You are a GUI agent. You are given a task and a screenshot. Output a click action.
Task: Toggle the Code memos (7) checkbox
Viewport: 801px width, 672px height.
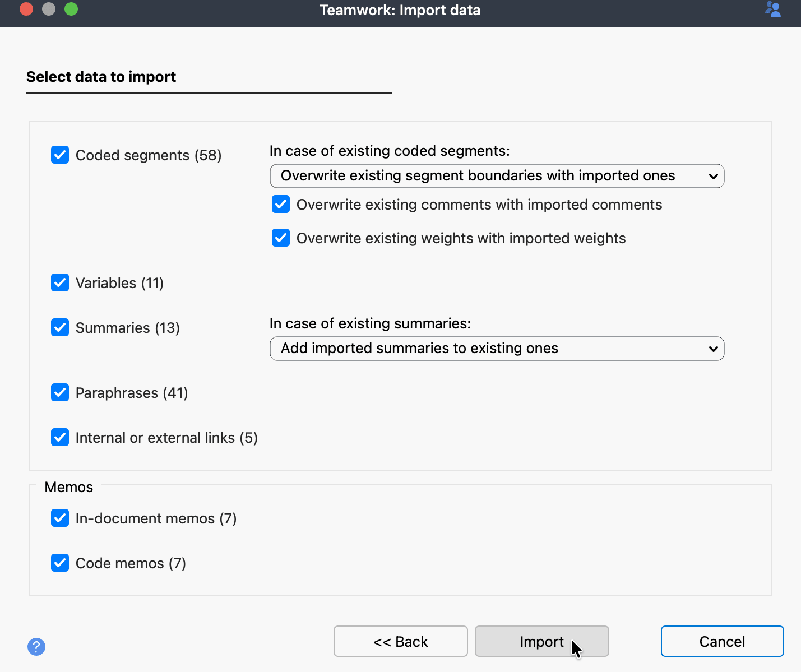[60, 563]
